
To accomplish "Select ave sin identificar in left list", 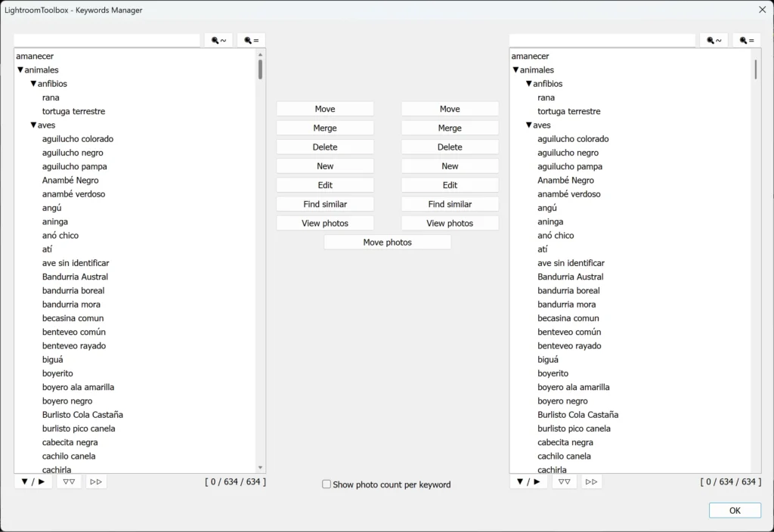I will pos(76,264).
